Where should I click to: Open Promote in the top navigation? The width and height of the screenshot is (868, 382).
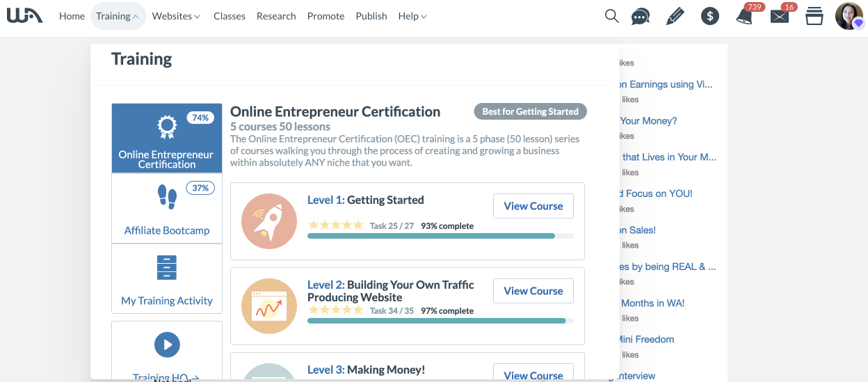pyautogui.click(x=325, y=16)
